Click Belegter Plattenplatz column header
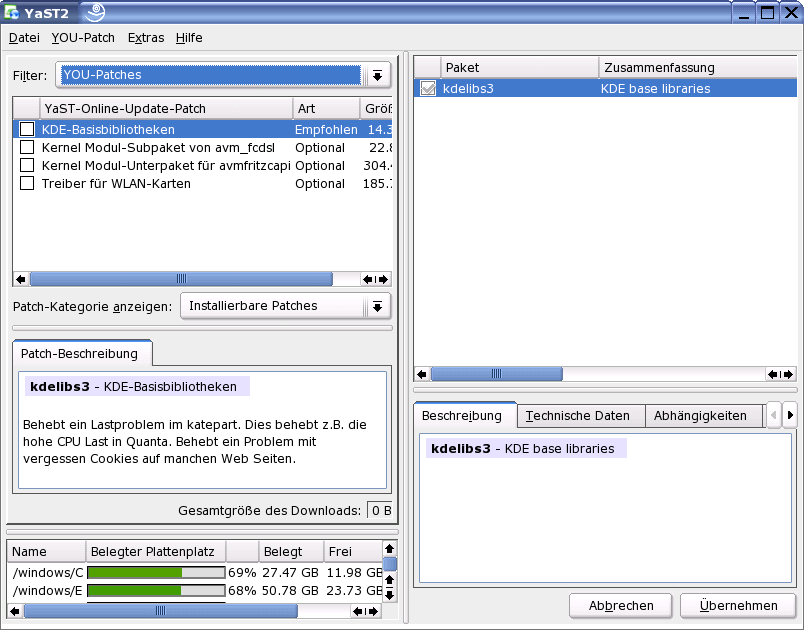Image resolution: width=804 pixels, height=630 pixels. pyautogui.click(x=156, y=552)
